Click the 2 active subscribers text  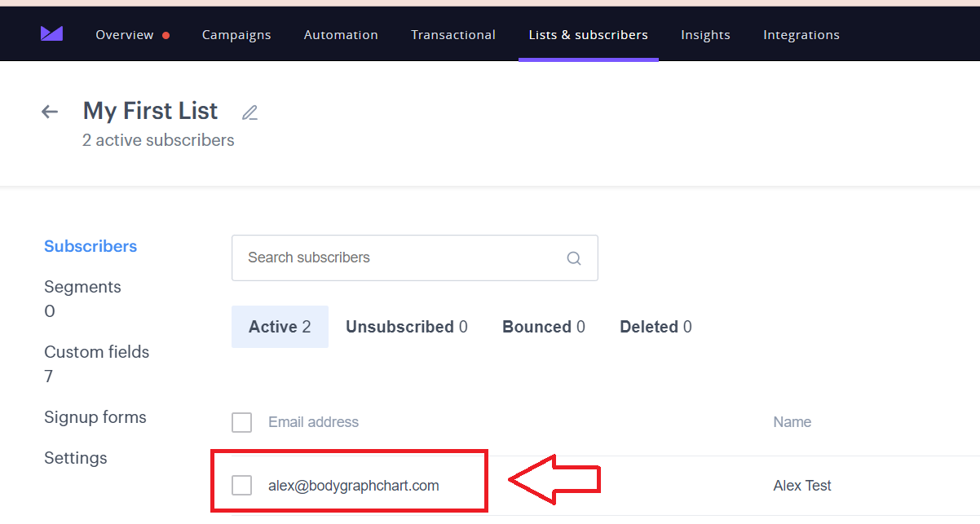point(158,140)
